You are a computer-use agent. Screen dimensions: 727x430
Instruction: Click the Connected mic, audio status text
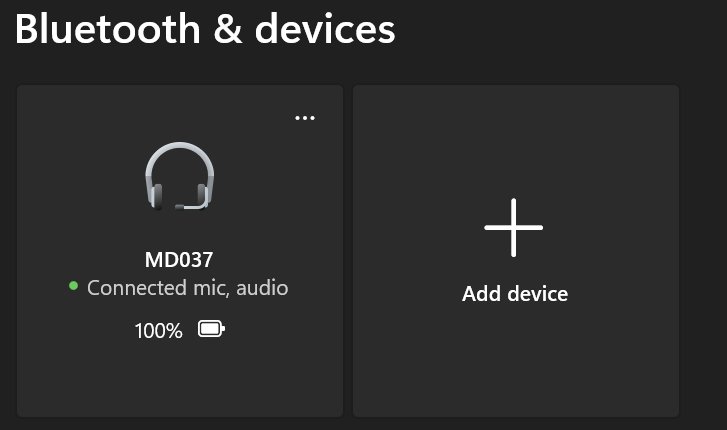click(188, 288)
